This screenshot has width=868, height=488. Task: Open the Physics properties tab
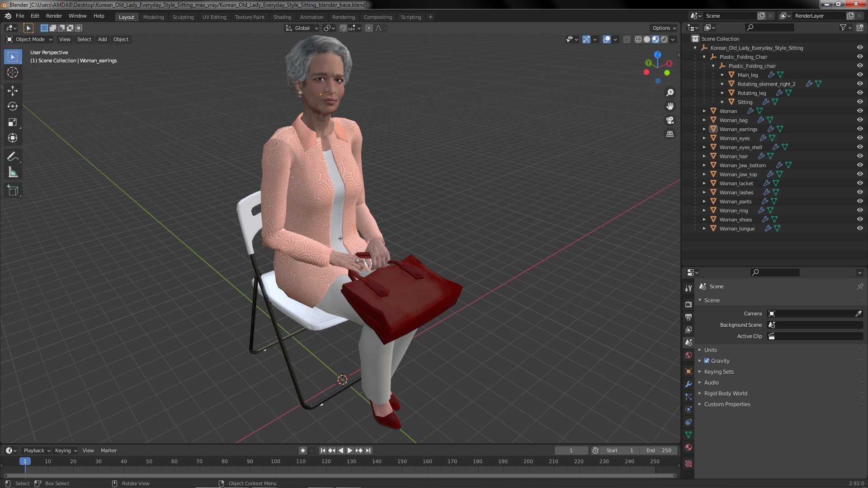(689, 409)
